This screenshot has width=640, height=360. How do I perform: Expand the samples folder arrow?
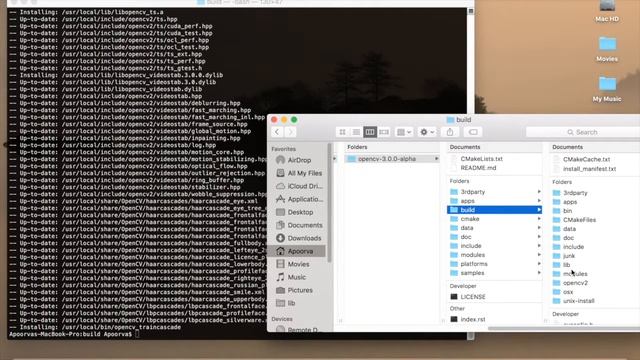pyautogui.click(x=539, y=273)
